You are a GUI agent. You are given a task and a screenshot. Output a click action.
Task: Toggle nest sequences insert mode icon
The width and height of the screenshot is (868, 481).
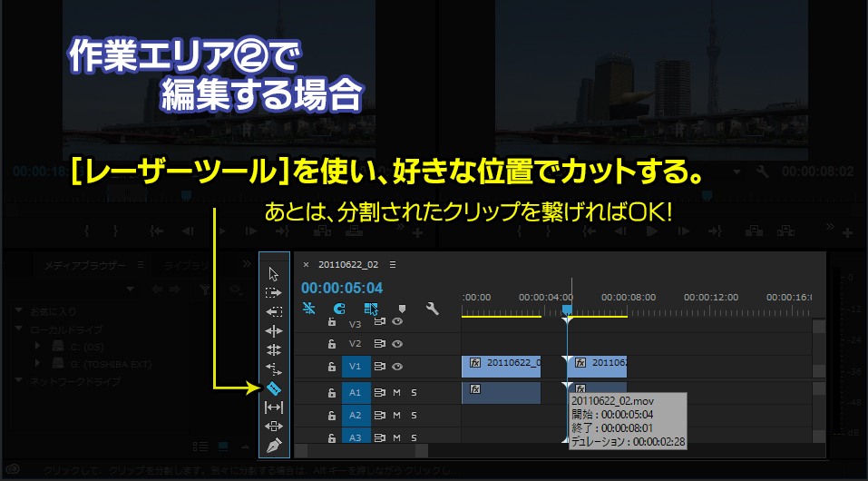click(309, 308)
